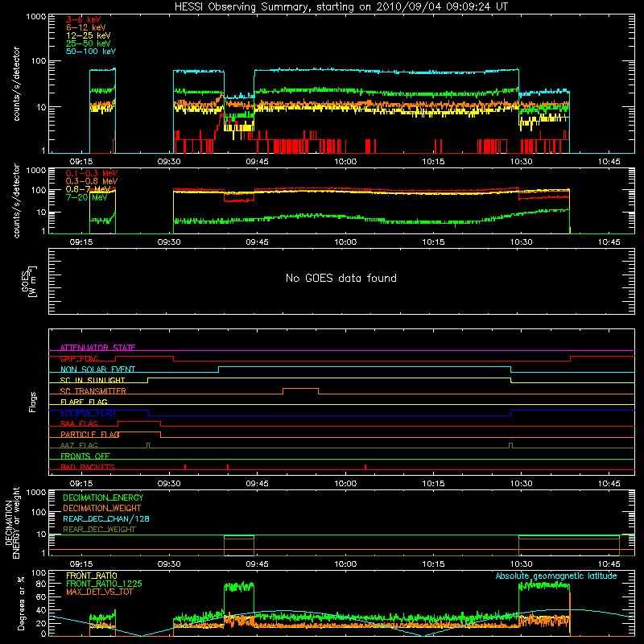Viewport: 644px width, 644px height.
Task: Select the ATTENUATOR_STATE flag label
Action: tap(97, 348)
